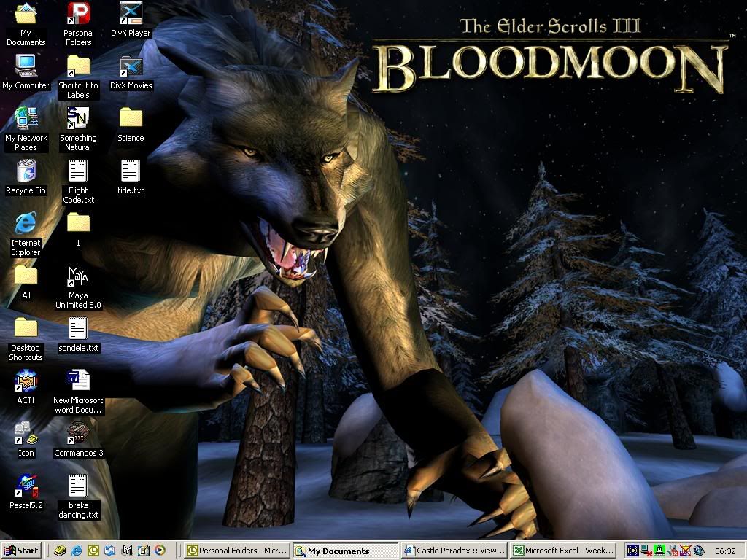747x560 pixels.
Task: Open the Recycle Bin
Action: [26, 176]
